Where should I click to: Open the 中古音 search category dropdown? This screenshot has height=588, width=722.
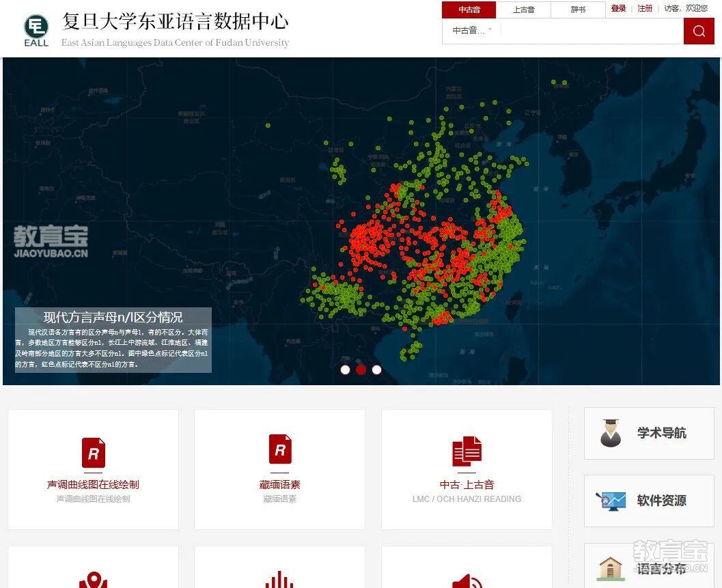point(471,31)
